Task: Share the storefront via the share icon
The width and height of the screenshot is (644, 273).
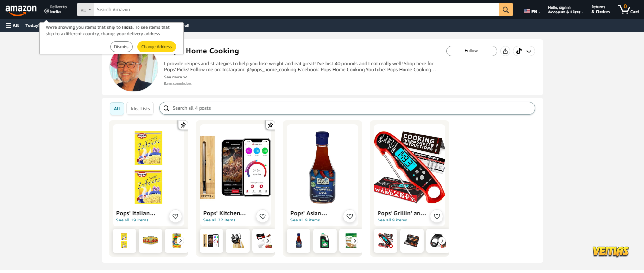Action: tap(505, 51)
